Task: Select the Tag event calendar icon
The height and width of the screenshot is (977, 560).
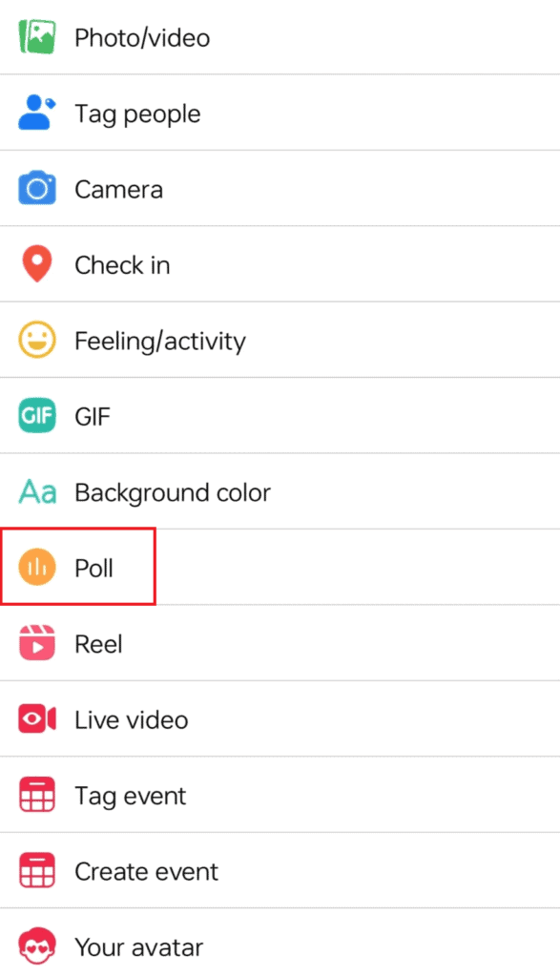Action: coord(36,795)
